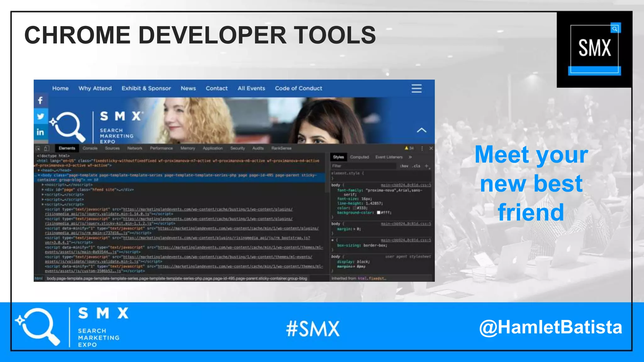Switch to the Elements tab
The width and height of the screenshot is (644, 362).
(67, 148)
